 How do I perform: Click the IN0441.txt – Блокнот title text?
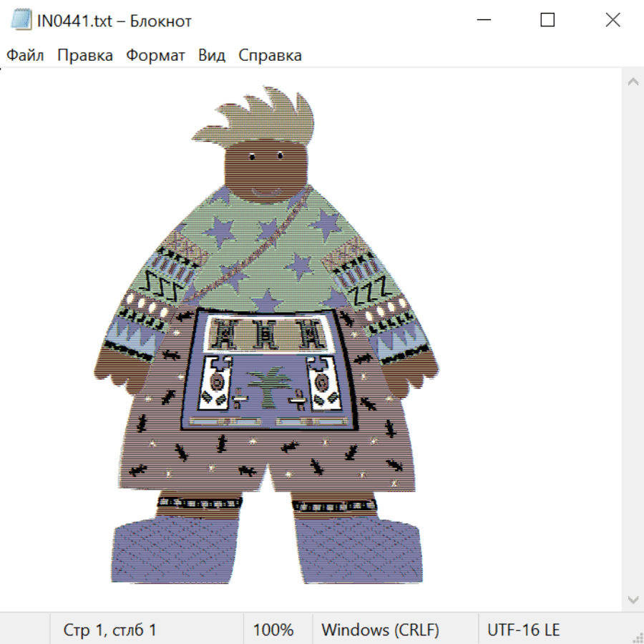114,21
